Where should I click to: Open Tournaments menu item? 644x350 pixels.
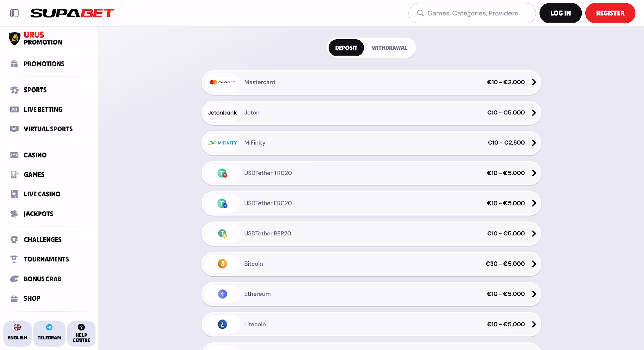[46, 259]
